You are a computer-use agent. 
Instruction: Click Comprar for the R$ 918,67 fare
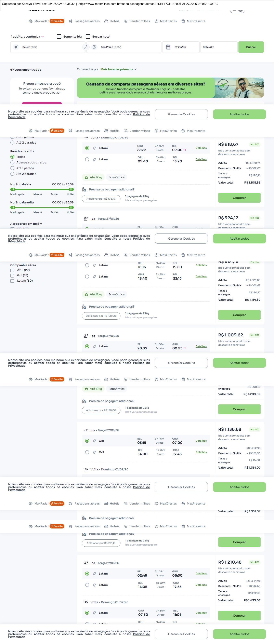tap(239, 198)
